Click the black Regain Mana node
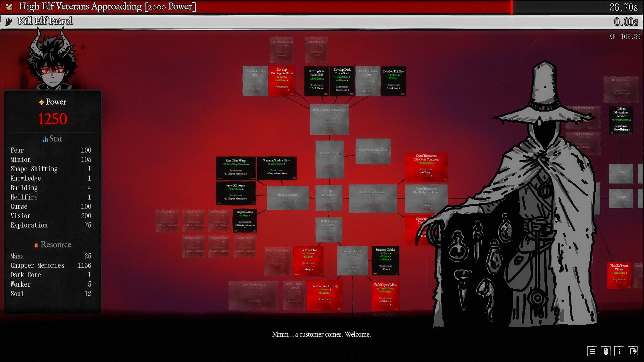This screenshot has width=644, height=362. tap(245, 220)
